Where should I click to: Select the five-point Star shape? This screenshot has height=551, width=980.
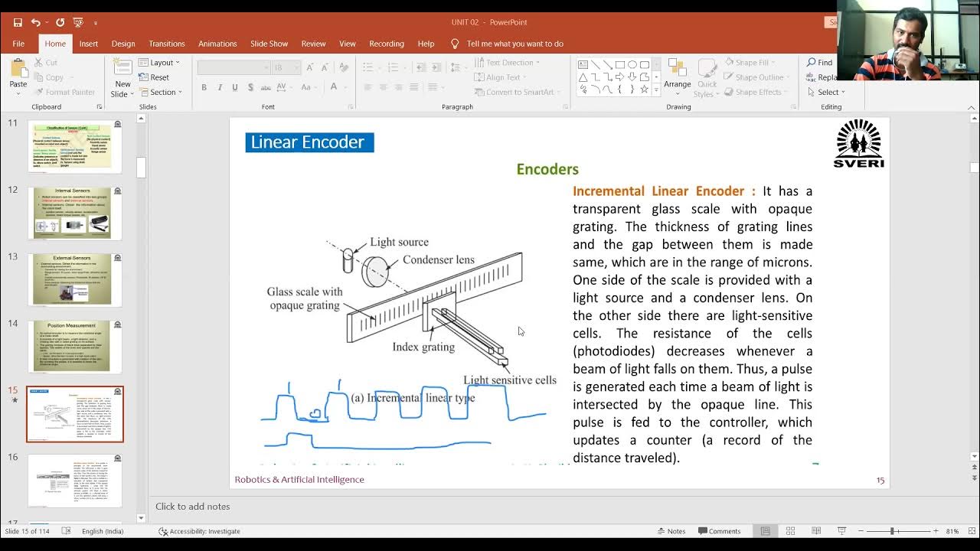(645, 90)
